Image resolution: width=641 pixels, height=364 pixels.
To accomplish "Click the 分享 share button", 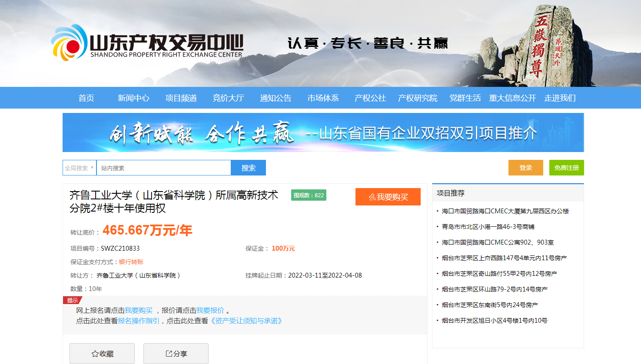I will pos(176,354).
